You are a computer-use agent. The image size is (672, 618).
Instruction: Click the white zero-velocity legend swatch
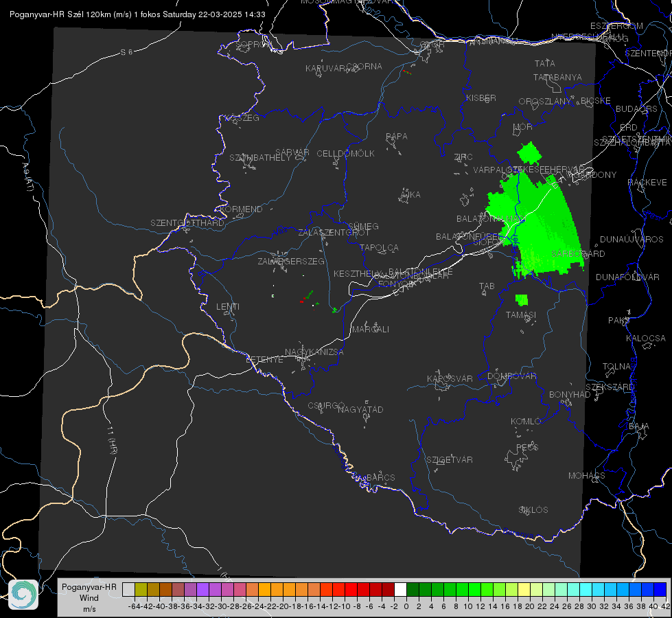[400, 590]
